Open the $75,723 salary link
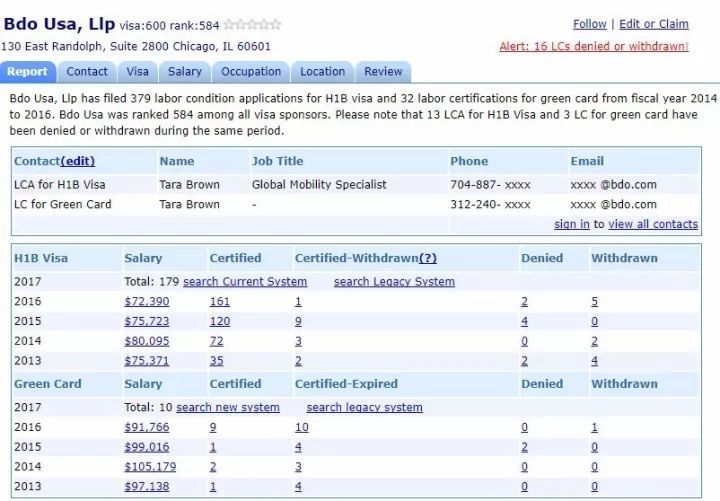 [x=146, y=321]
